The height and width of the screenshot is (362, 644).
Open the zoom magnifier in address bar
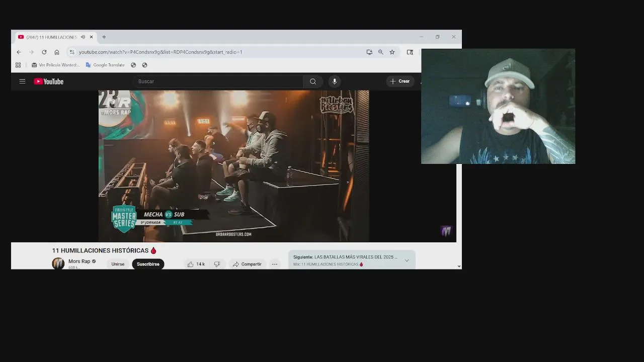click(381, 52)
